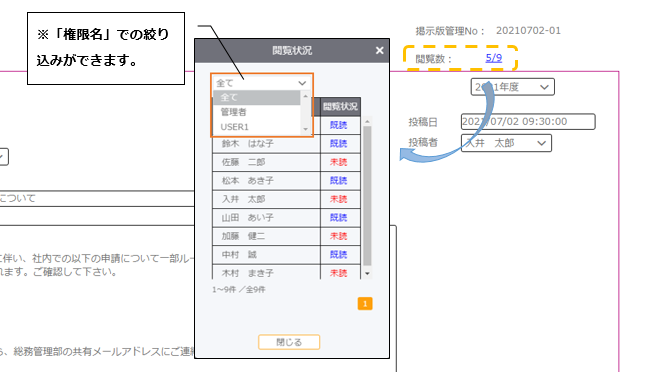This screenshot has width=648, height=372.
Task: Open the 年度 year dropdown
Action: point(512,87)
